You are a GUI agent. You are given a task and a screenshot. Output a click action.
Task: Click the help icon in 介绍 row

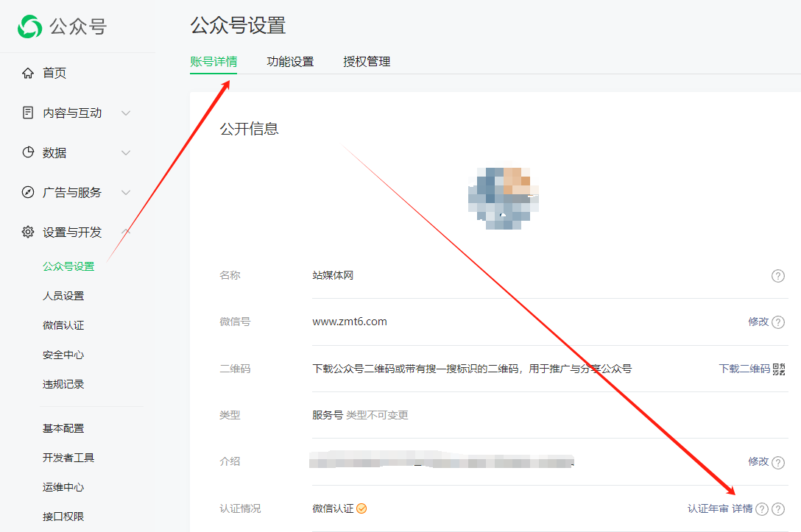(778, 463)
